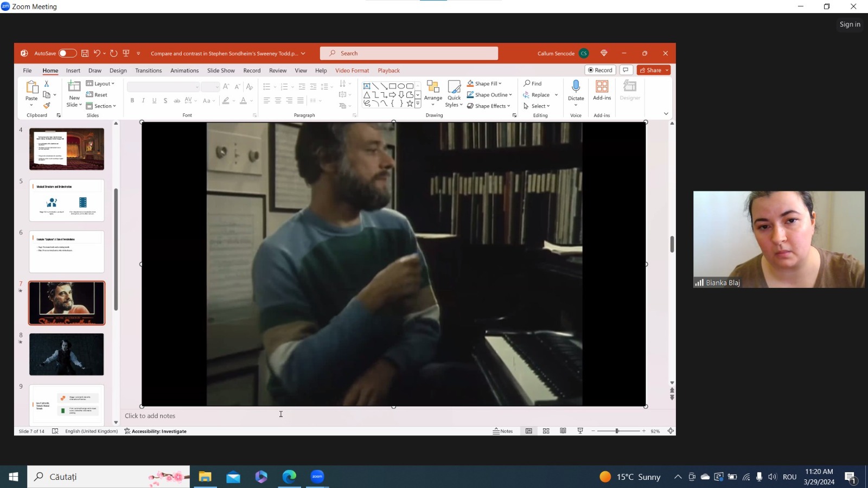868x488 pixels.
Task: Expand the Section dropdown
Action: (101, 106)
